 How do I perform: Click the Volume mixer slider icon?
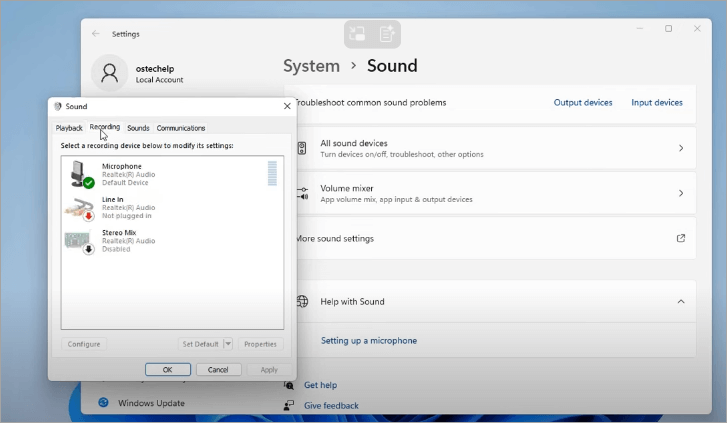pos(303,193)
